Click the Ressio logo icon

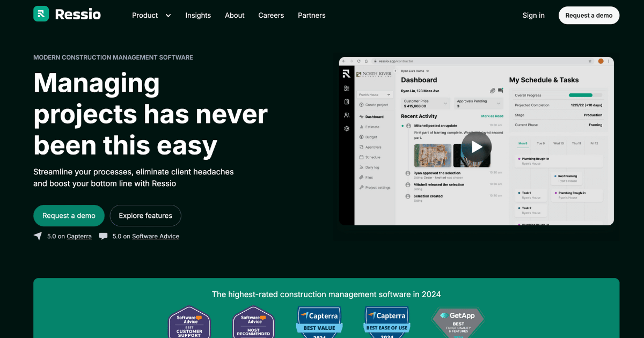click(42, 14)
